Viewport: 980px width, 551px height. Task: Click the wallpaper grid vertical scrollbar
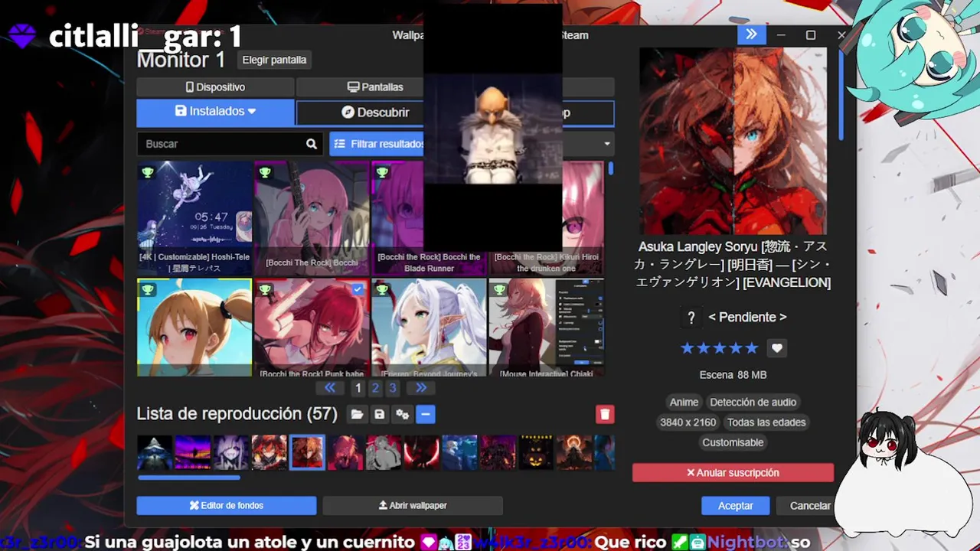[x=611, y=169]
